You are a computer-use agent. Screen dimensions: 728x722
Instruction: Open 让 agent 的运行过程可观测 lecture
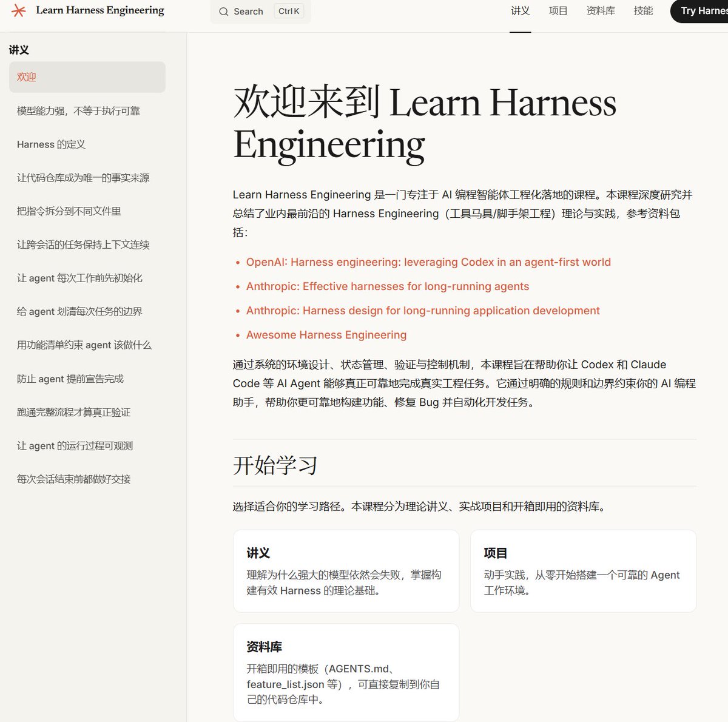point(75,445)
